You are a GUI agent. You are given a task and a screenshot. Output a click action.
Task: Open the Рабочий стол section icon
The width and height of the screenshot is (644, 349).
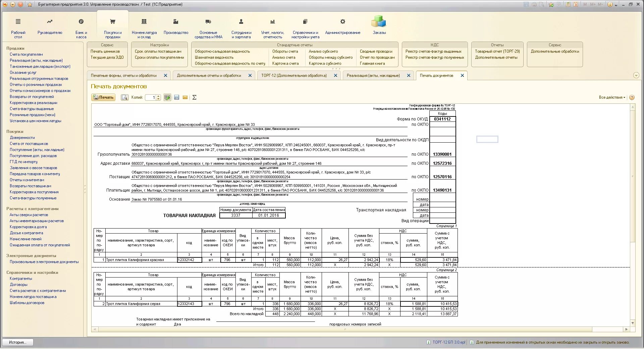(x=18, y=21)
